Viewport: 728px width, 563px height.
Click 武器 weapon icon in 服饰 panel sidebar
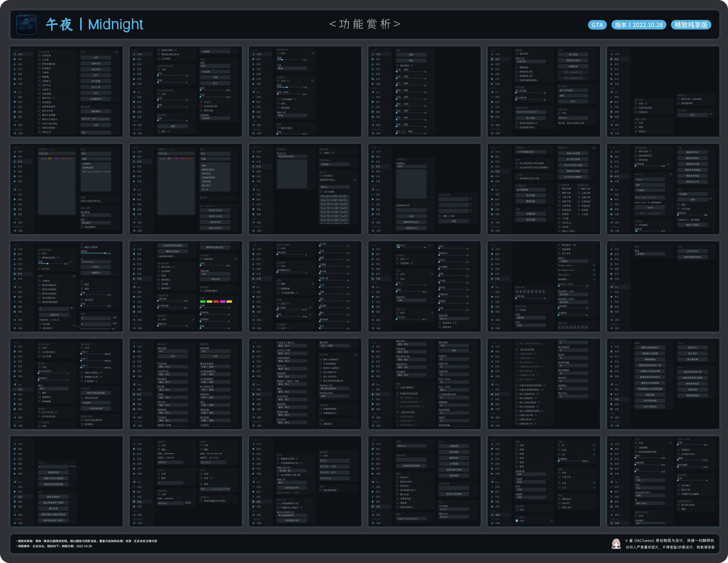[373, 74]
